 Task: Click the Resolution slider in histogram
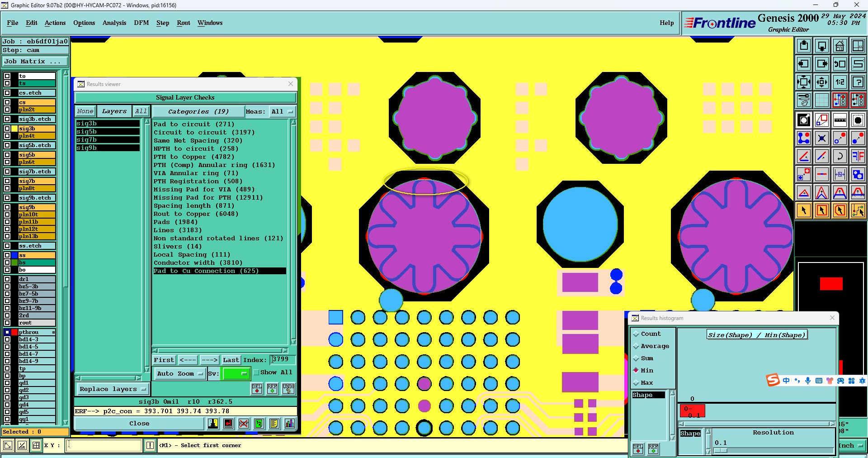pyautogui.click(x=774, y=450)
